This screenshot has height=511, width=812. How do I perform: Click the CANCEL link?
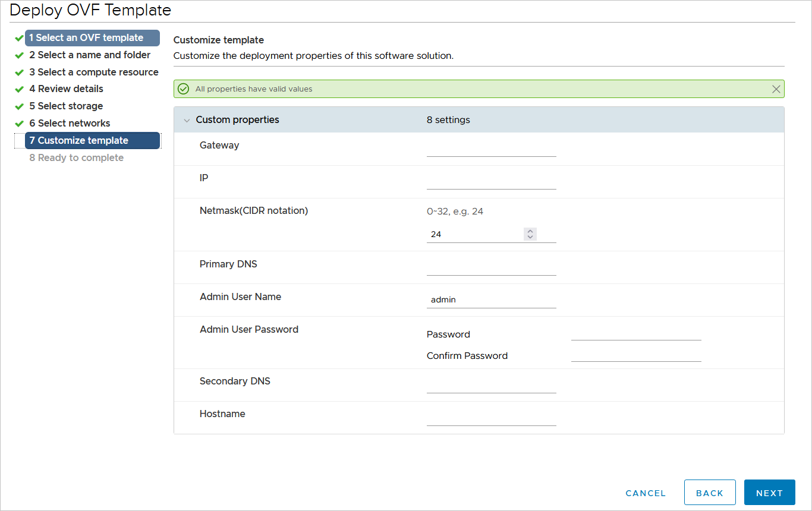click(x=646, y=493)
